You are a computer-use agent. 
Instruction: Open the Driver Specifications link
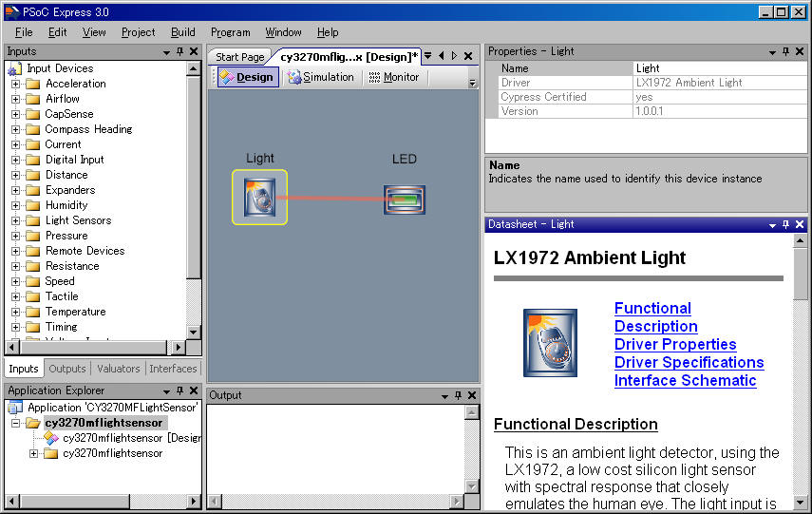point(689,363)
